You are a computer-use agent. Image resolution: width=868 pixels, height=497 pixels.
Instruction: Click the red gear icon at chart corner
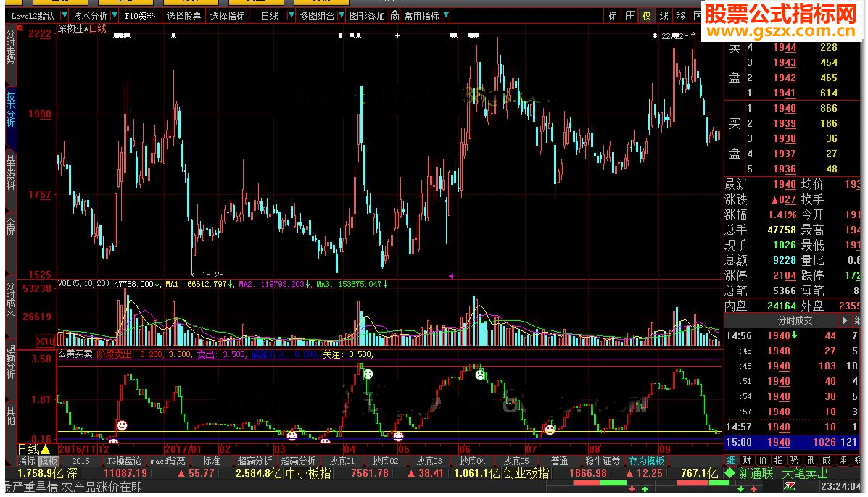click(22, 30)
